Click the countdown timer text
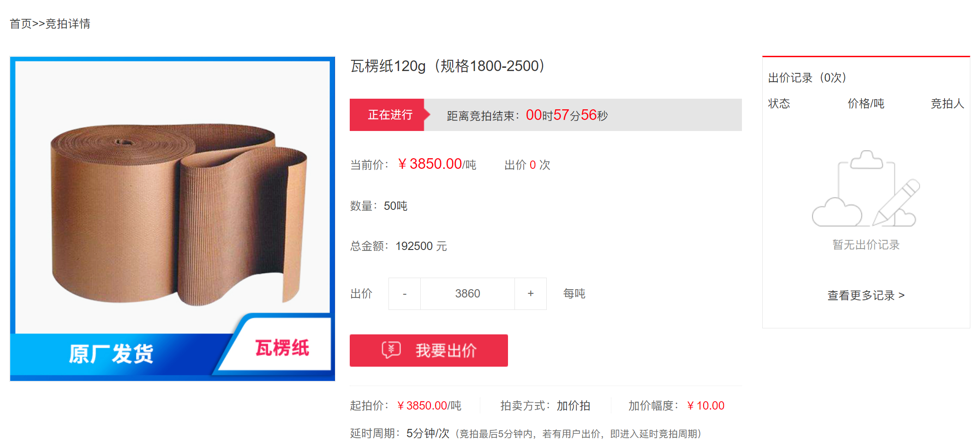 [567, 115]
